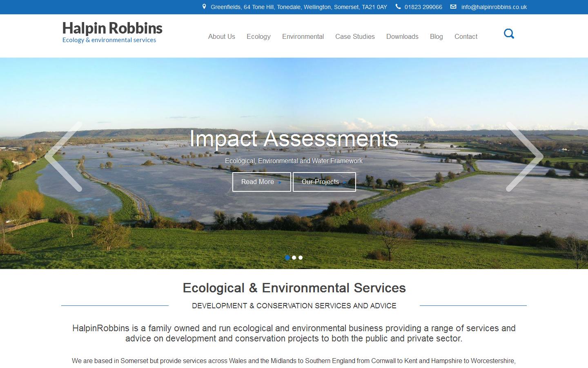Click the Halpin Robbins logo
Image resolution: width=588 pixels, height=368 pixels.
112,32
